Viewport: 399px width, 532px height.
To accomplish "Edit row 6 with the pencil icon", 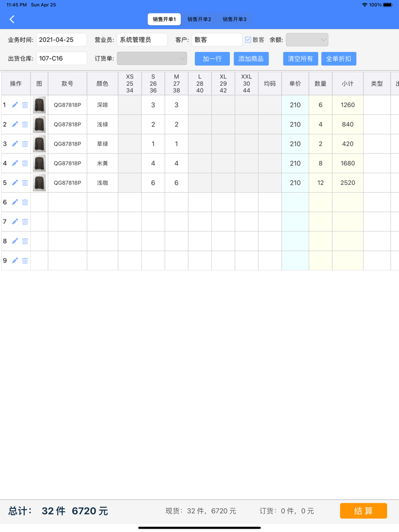I will (x=15, y=202).
